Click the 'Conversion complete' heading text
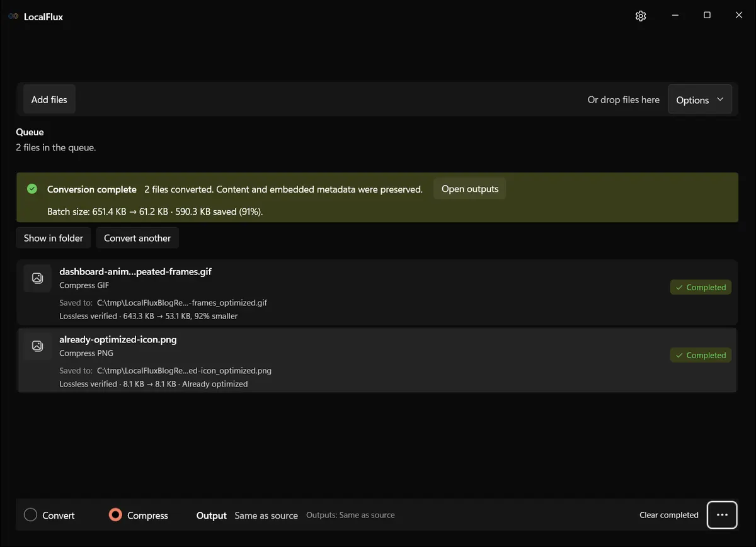 92,189
